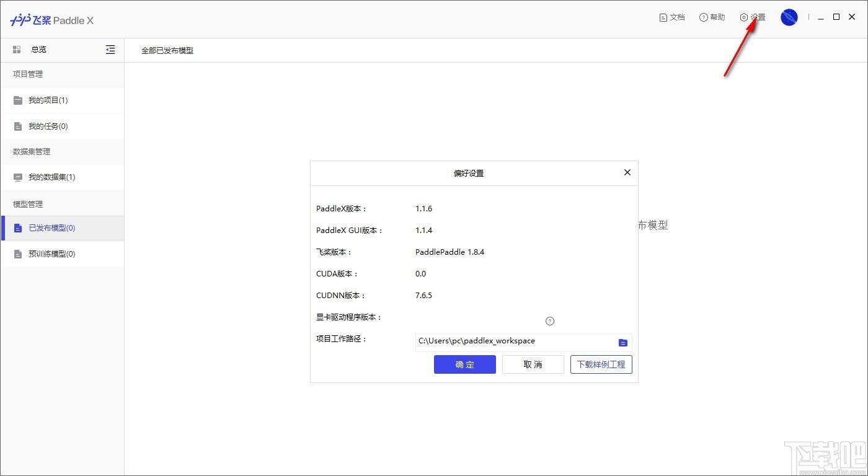The image size is (868, 476).
Task: Collapse sidebar with the menu fold icon
Action: [x=110, y=50]
